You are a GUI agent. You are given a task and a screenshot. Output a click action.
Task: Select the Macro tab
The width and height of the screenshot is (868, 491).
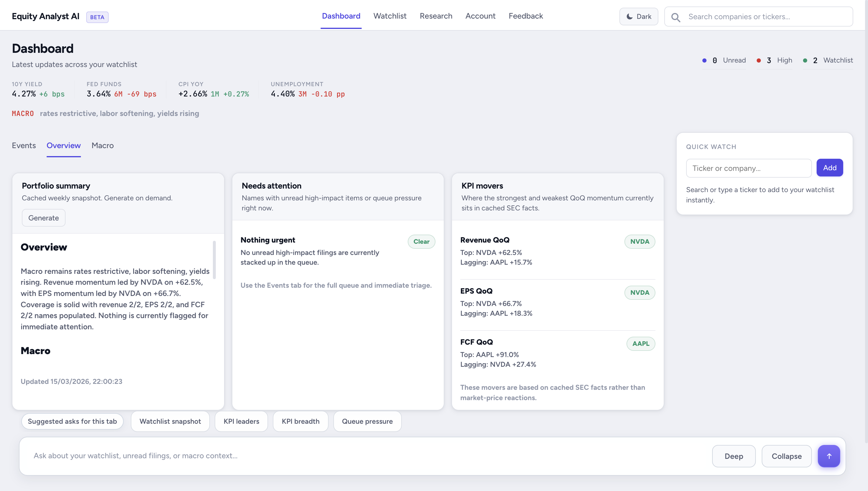(102, 146)
